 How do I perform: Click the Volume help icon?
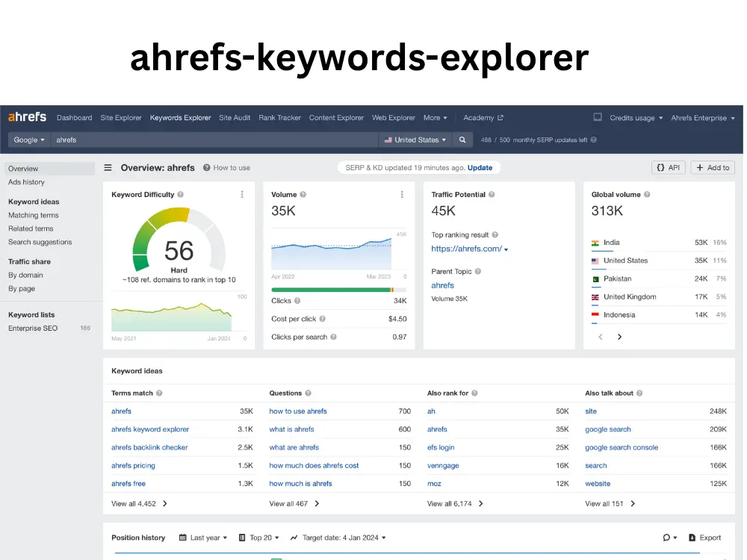303,194
